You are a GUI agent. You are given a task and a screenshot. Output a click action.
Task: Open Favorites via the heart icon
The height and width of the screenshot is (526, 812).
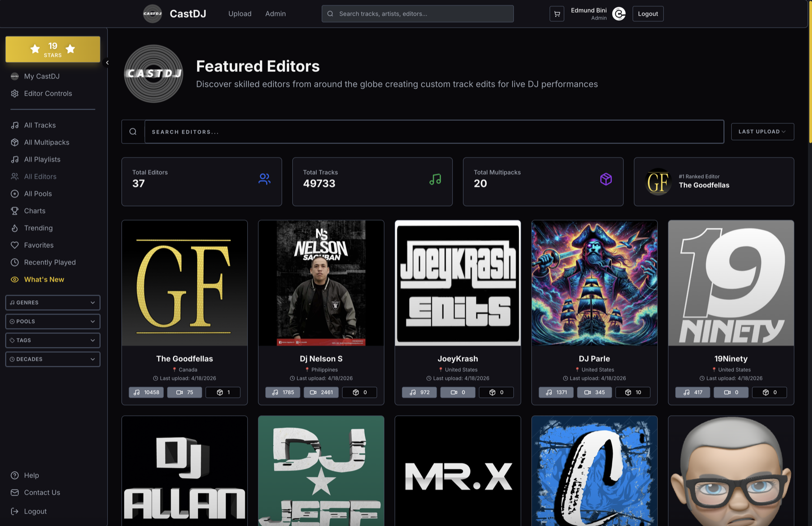tap(14, 245)
